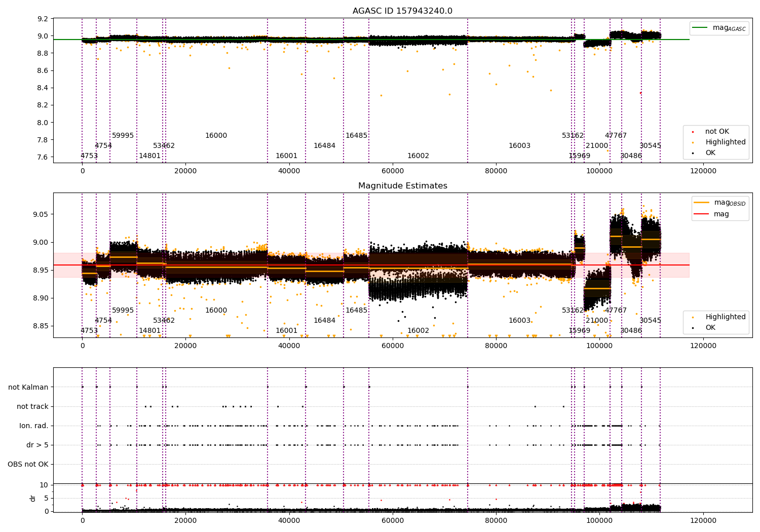Click y-tick '9.2' in top plot
The width and height of the screenshot is (760, 532).
pos(43,19)
